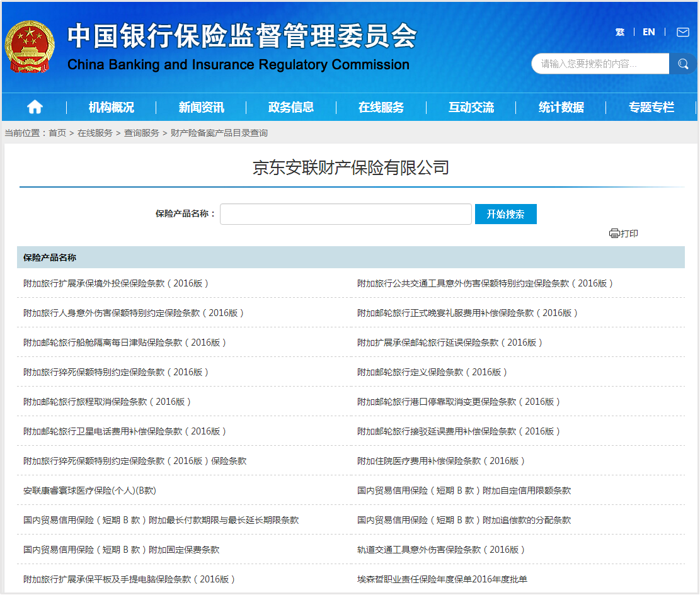Select 埃森哲职业责任保险年度保单2016年度批单

(x=442, y=579)
